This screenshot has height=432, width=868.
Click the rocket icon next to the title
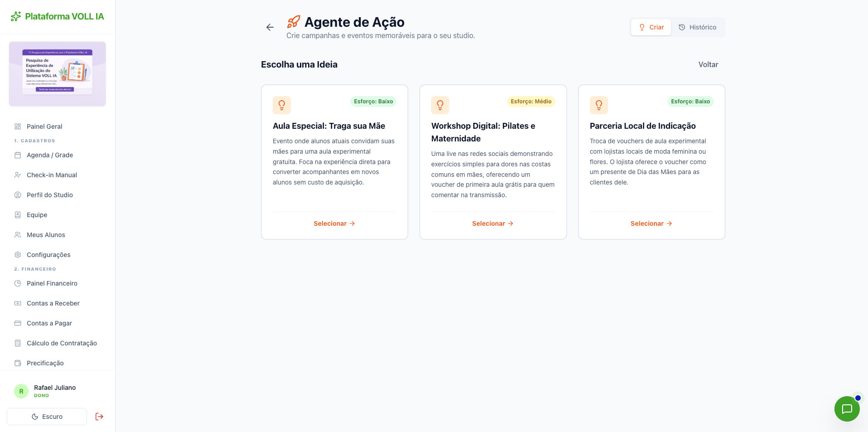294,22
